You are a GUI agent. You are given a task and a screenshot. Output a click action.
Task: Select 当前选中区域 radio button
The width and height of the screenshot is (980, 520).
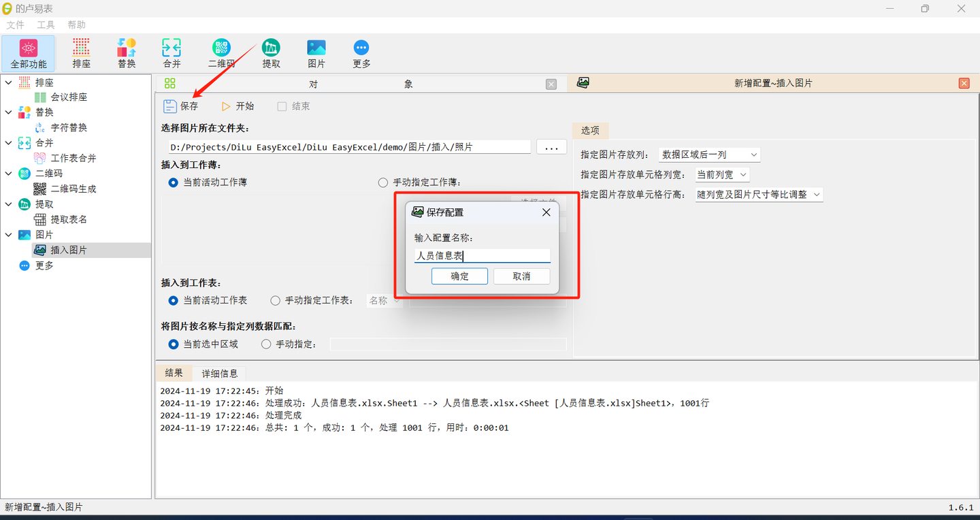coord(173,344)
